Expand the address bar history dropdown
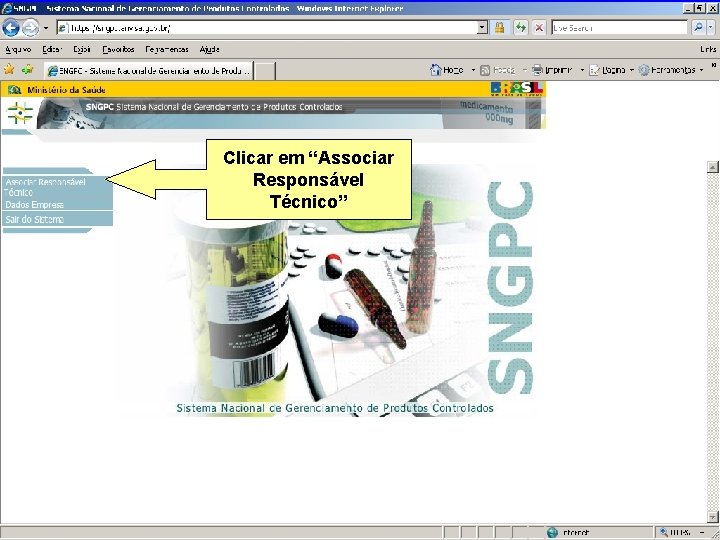Image resolution: width=720 pixels, height=540 pixels. 482,28
